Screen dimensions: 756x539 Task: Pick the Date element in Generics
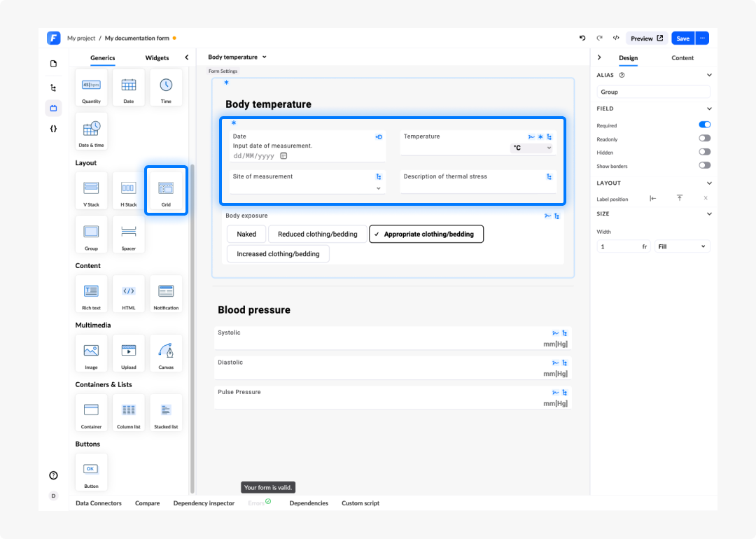[128, 87]
